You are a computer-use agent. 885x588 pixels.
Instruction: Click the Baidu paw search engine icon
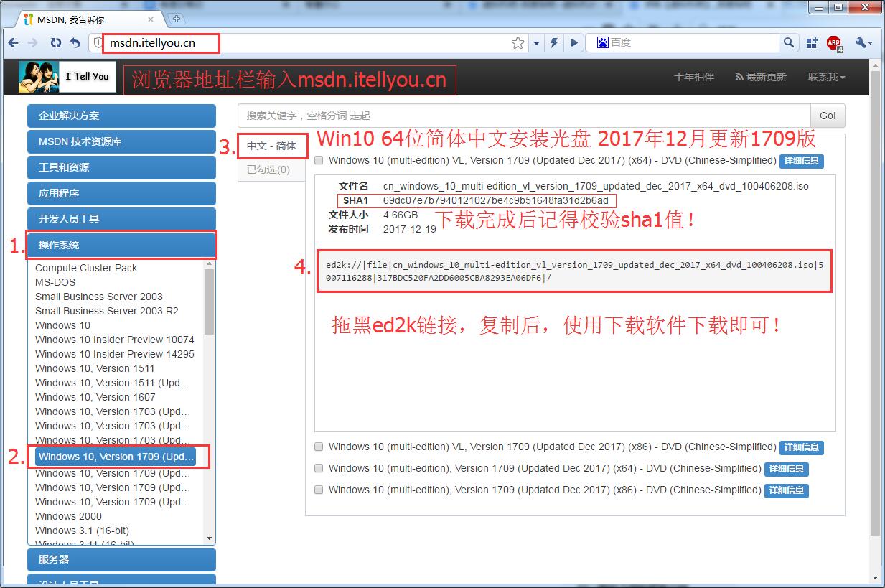tap(601, 43)
